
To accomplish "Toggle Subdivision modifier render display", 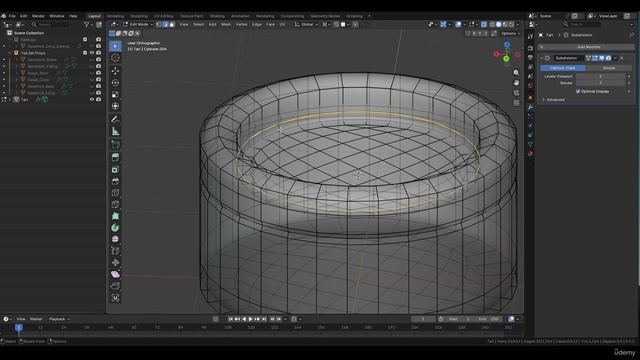I will point(609,58).
